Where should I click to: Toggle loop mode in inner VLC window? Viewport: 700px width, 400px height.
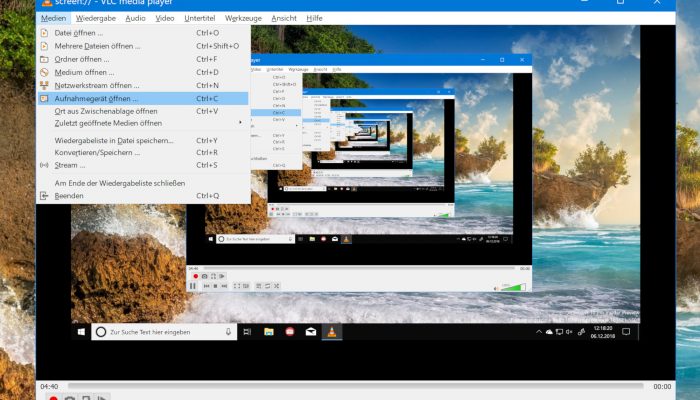tap(267, 286)
